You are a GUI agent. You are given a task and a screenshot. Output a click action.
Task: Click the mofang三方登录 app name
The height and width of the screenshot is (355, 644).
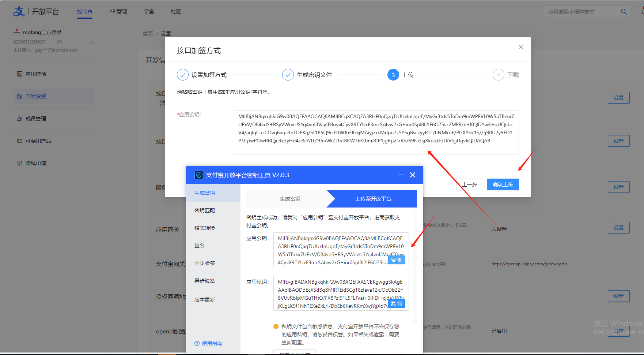42,32
